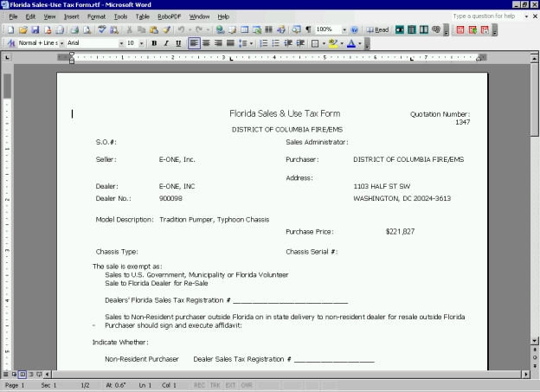Save the document with the floppy icon
Image resolution: width=540 pixels, height=392 pixels.
tap(35, 30)
